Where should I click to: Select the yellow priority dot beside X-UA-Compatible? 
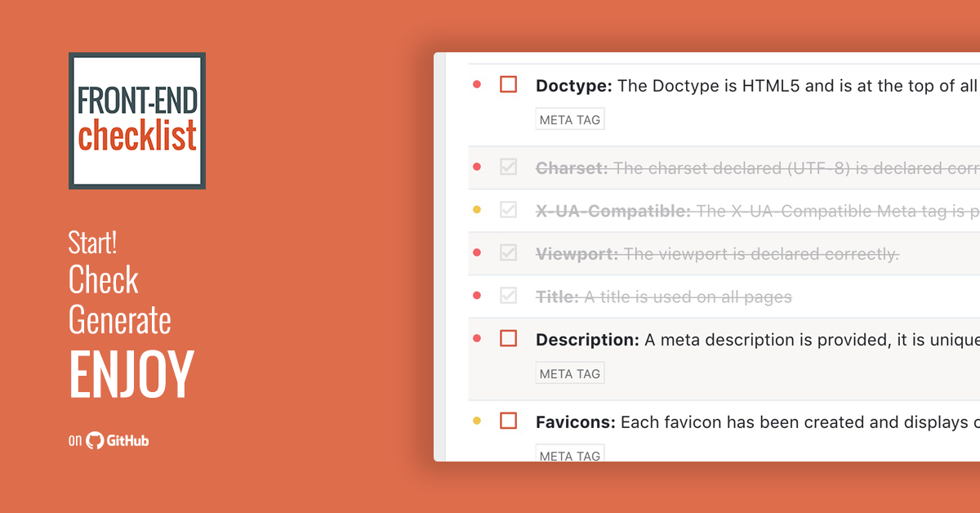(x=477, y=209)
